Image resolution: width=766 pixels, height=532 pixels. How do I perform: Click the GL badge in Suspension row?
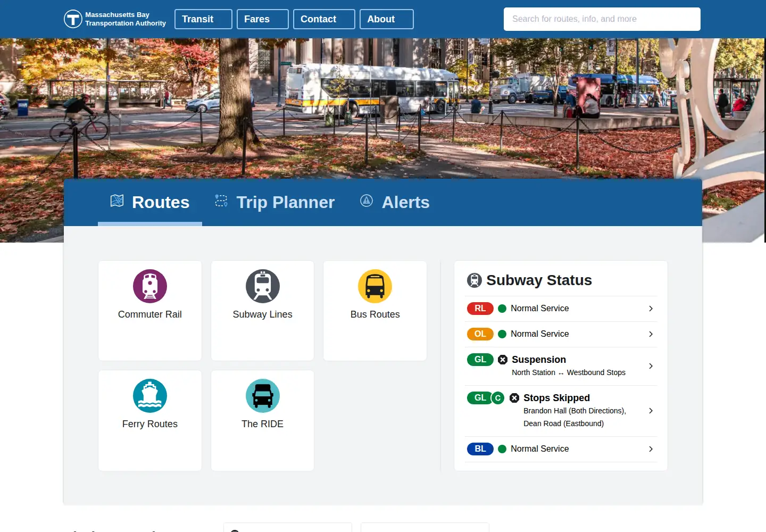click(480, 360)
